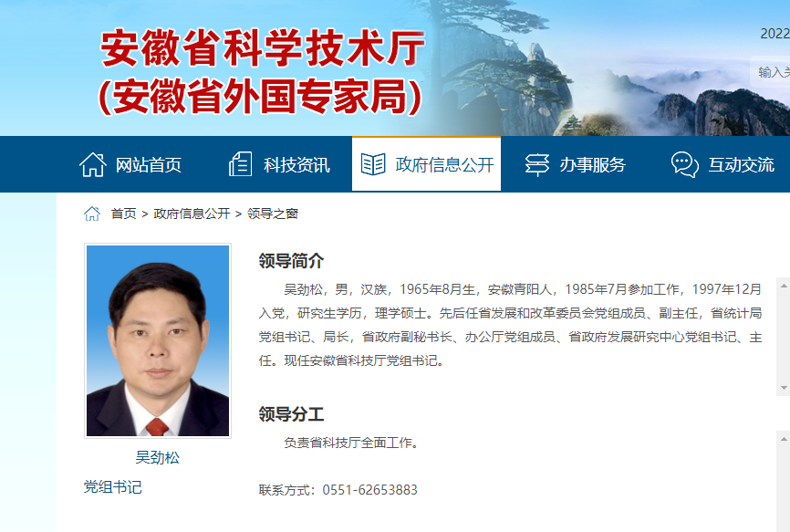Click the leader portrait photo
The height and width of the screenshot is (532, 790).
tap(158, 340)
